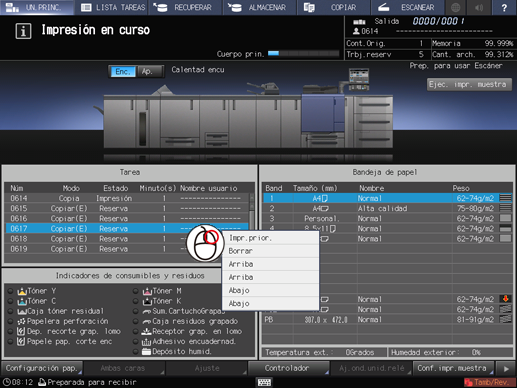Open the Controlador menu button

[289, 368]
